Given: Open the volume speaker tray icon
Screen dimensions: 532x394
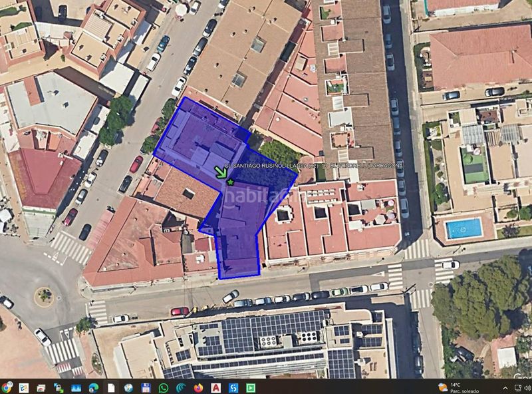Looking at the screenshot, I should click(528, 388).
